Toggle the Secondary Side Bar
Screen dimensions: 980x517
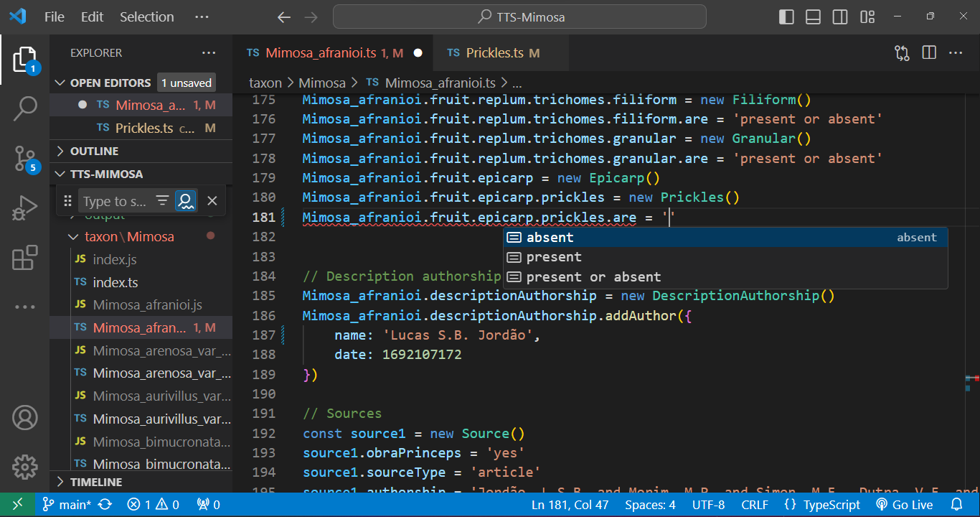pyautogui.click(x=840, y=17)
